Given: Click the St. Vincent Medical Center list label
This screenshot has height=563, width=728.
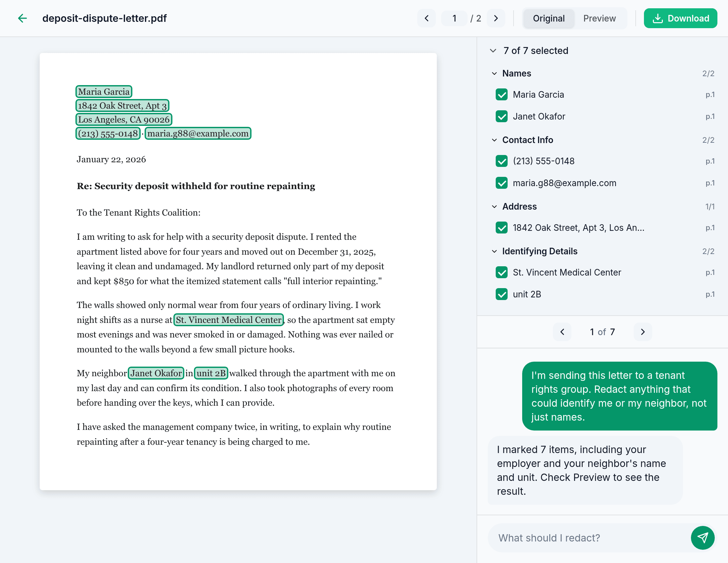Looking at the screenshot, I should (567, 273).
